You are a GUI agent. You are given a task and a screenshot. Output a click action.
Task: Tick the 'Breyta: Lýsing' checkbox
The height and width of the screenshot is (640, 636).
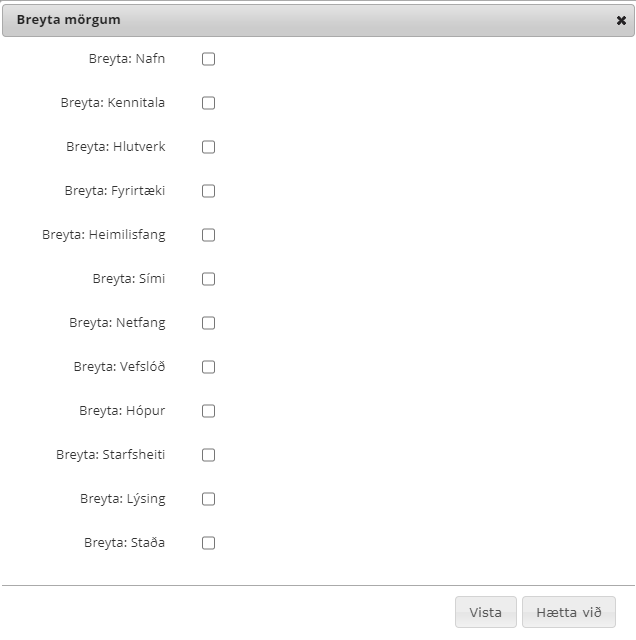pos(208,499)
